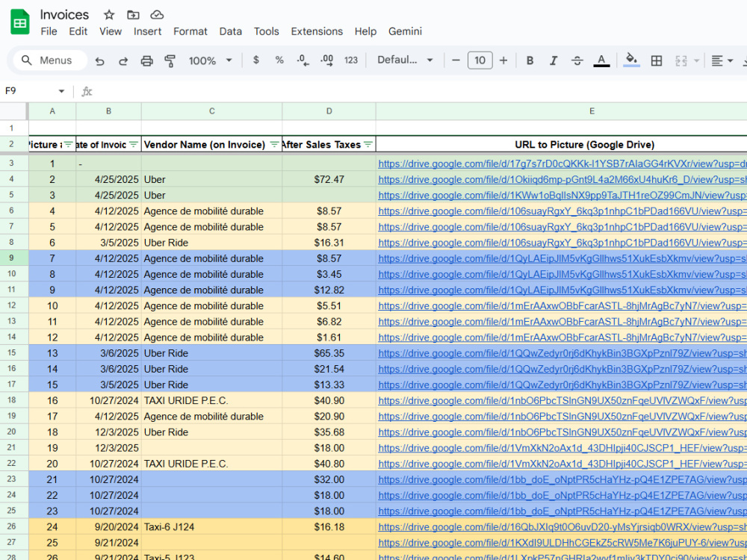Star the Invoices document
Image resolution: width=747 pixels, height=560 pixels.
(109, 15)
